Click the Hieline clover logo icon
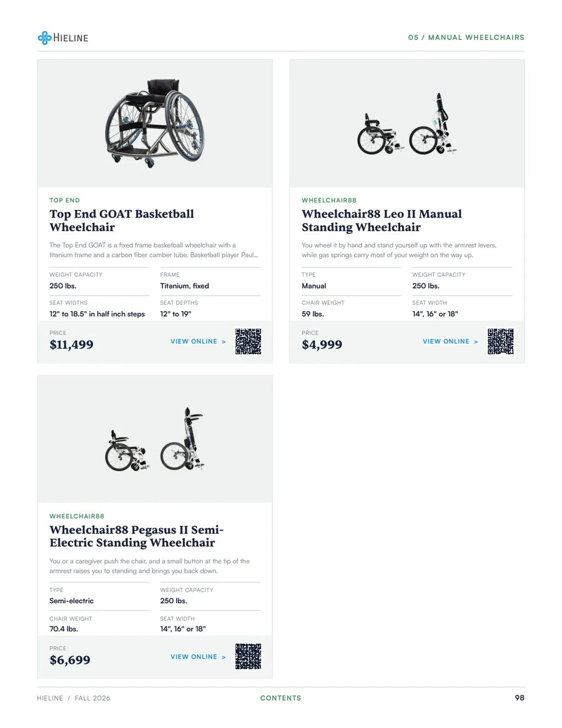 [44, 37]
